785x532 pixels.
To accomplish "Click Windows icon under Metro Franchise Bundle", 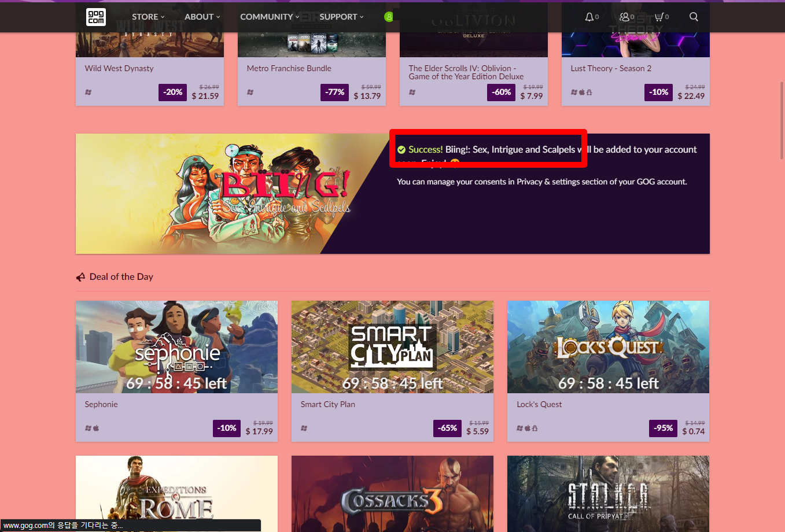I will (250, 92).
